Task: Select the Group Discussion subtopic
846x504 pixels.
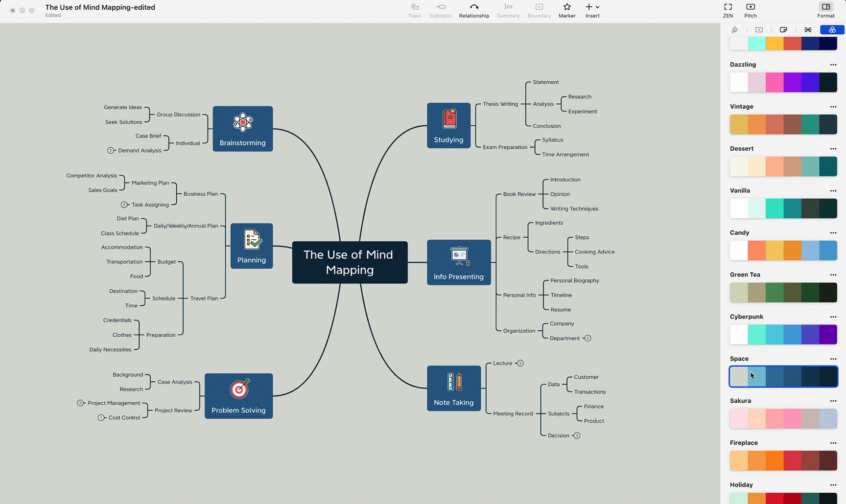Action: (178, 115)
